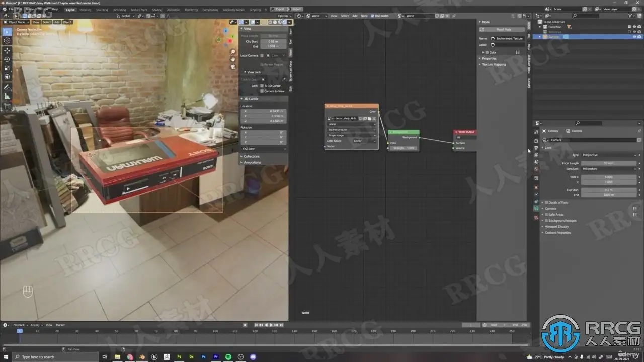The width and height of the screenshot is (644, 362).
Task: Select the Cursor tool in viewport toolbar
Action: 7,40
